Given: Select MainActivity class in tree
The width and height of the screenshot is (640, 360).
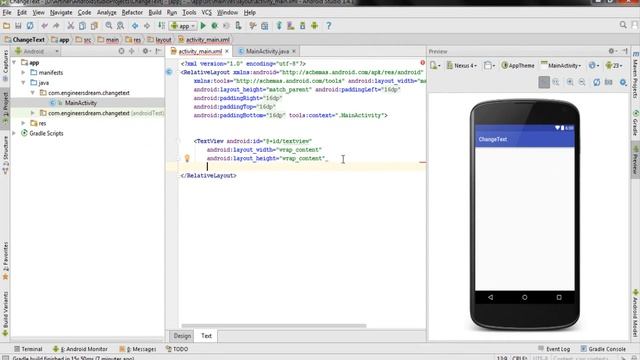Looking at the screenshot, I should tap(81, 103).
